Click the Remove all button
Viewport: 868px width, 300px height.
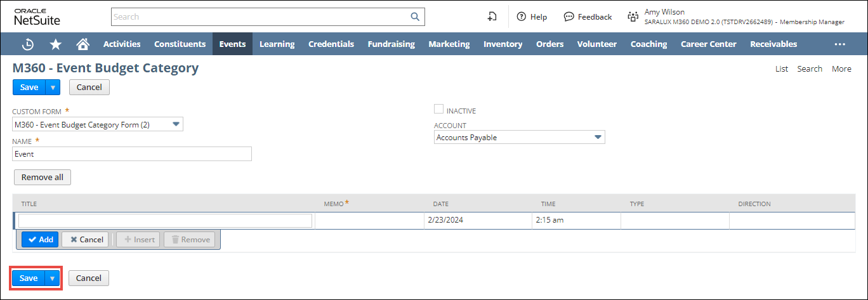tap(43, 178)
